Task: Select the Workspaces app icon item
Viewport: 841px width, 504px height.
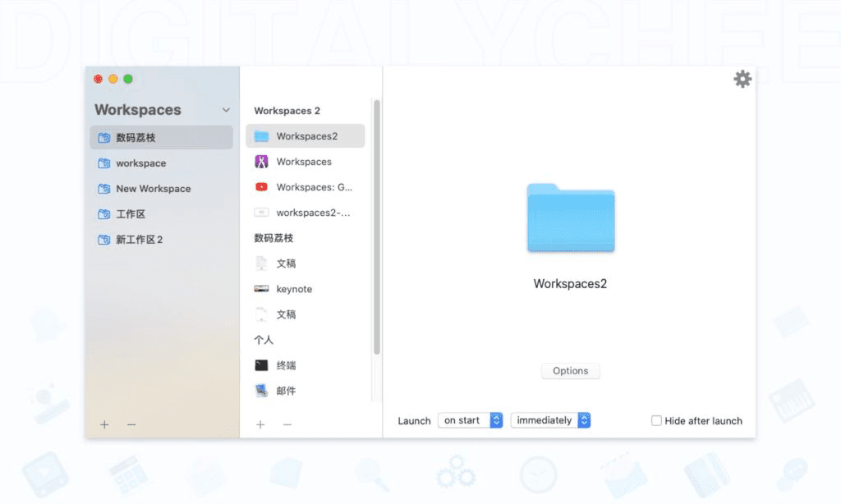Action: 304,162
